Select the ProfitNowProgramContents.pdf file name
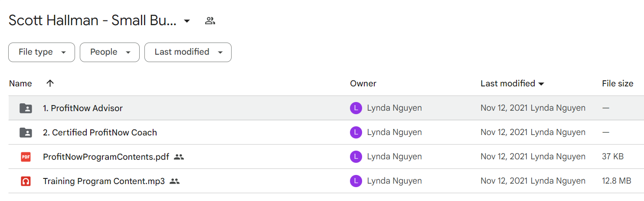This screenshot has width=644, height=201. (x=106, y=157)
